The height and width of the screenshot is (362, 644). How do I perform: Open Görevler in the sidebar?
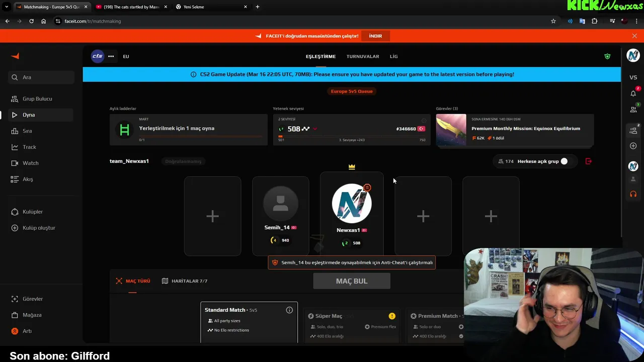[41, 299]
